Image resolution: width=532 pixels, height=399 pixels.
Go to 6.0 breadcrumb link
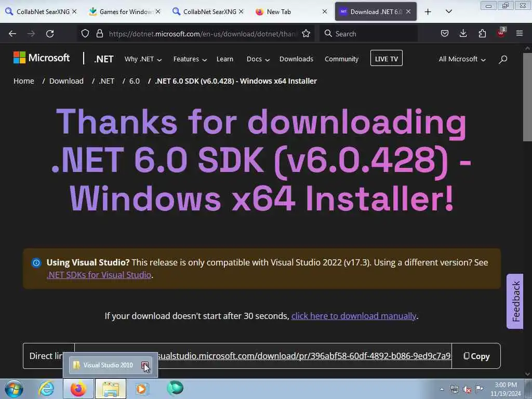coord(135,81)
